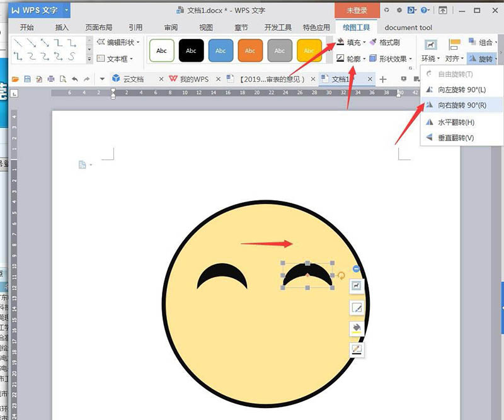Select the straight line shape
This screenshot has width=504, height=420.
18,43
